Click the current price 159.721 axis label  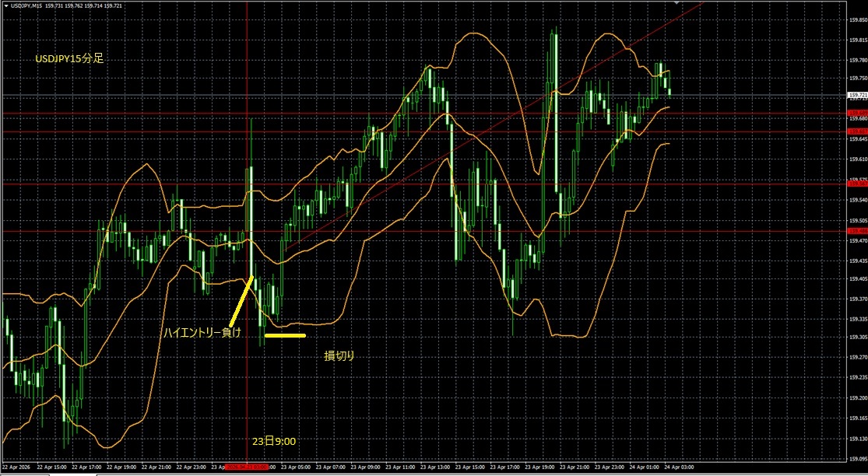856,95
